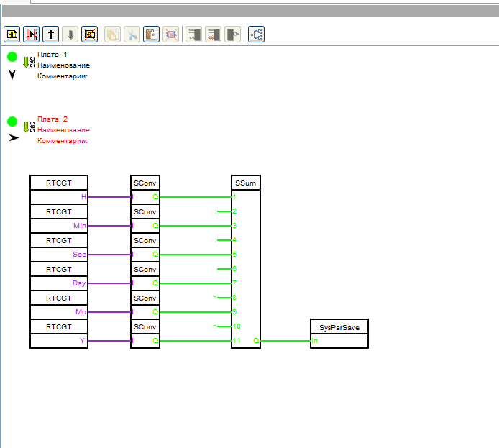Click the remove block input icon
Viewport: 499px width, 448px height.
click(213, 34)
